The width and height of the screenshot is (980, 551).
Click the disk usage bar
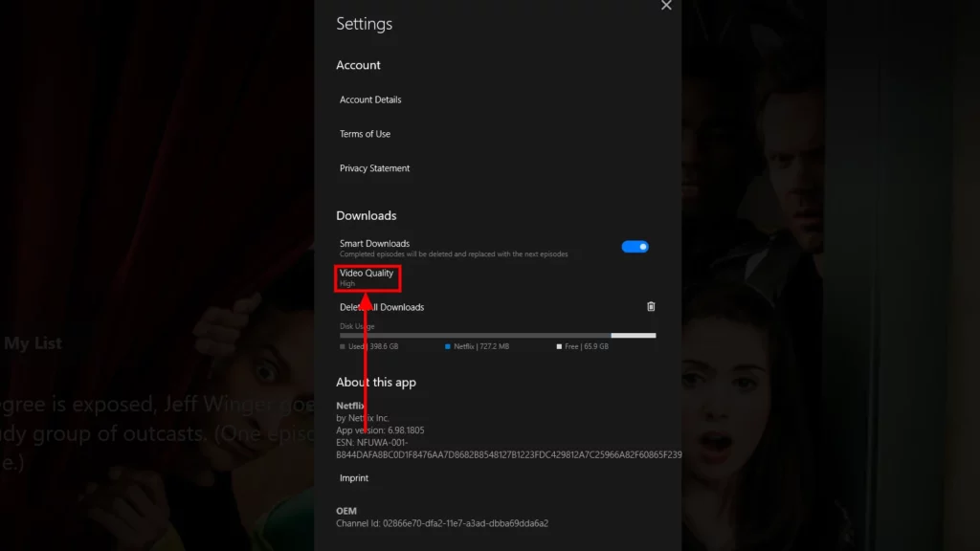pyautogui.click(x=498, y=336)
